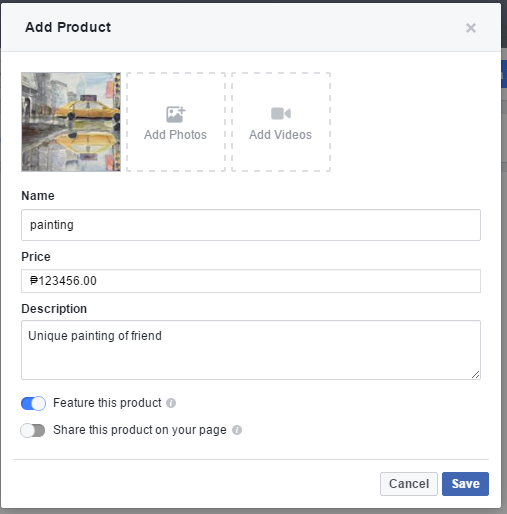
Task: Turn off Feature this product toggle
Action: [33, 403]
